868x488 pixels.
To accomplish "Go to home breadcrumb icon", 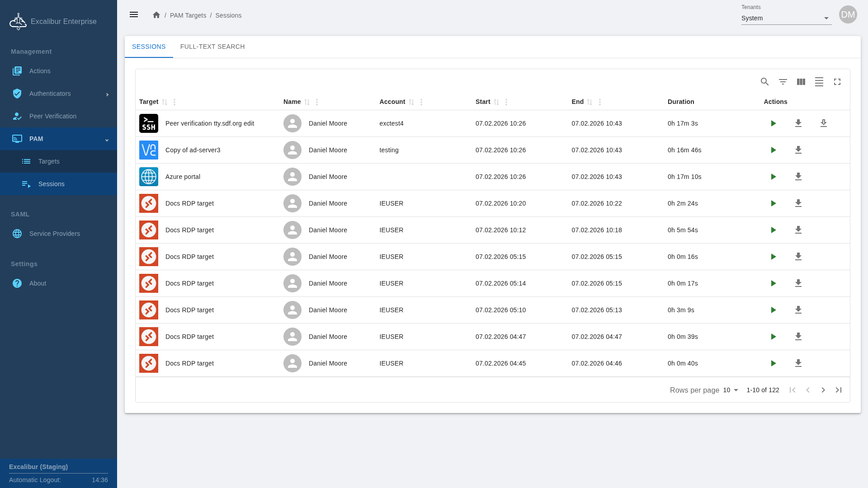I will click(156, 15).
